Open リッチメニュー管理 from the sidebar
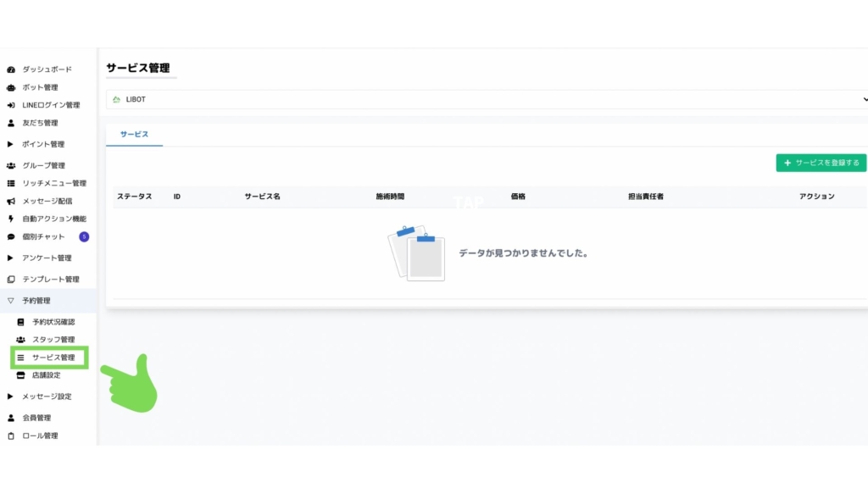 [x=53, y=183]
